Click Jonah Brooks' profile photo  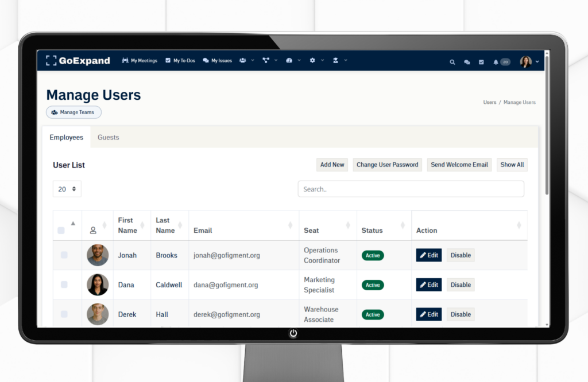[98, 255]
